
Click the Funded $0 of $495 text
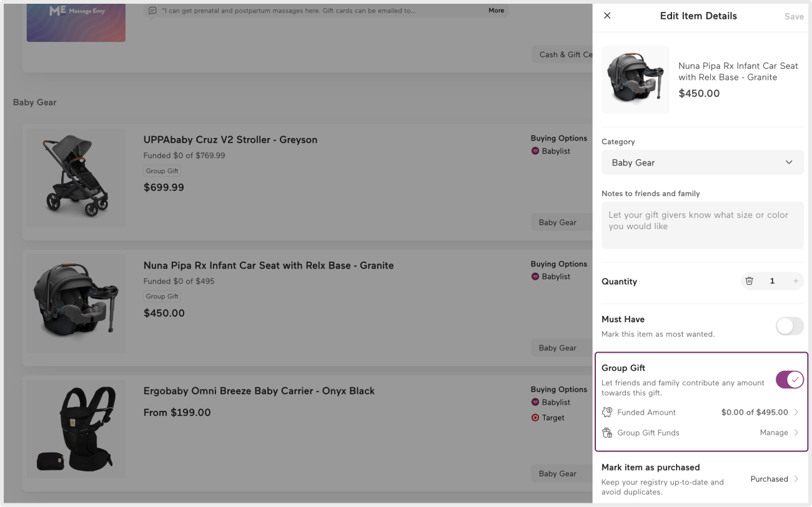tap(179, 281)
